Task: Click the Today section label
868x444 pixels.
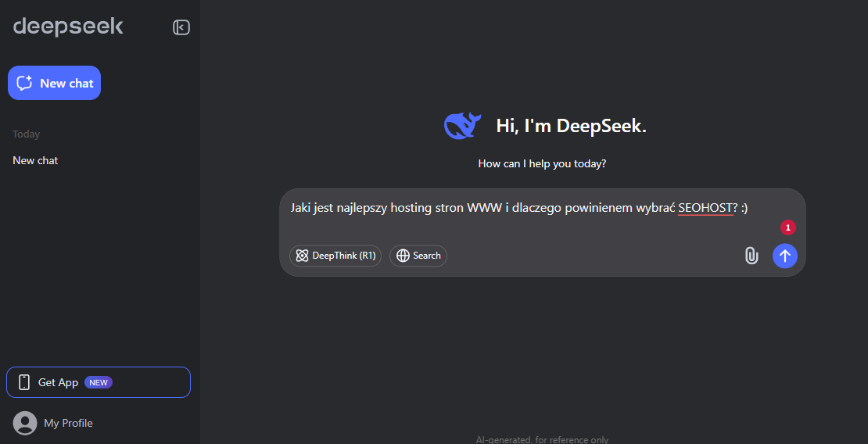Action: coord(26,134)
